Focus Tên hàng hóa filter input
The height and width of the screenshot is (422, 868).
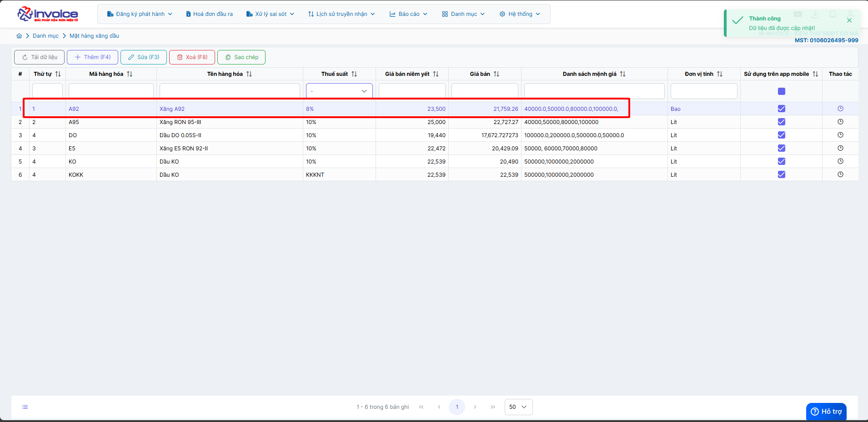(x=230, y=91)
